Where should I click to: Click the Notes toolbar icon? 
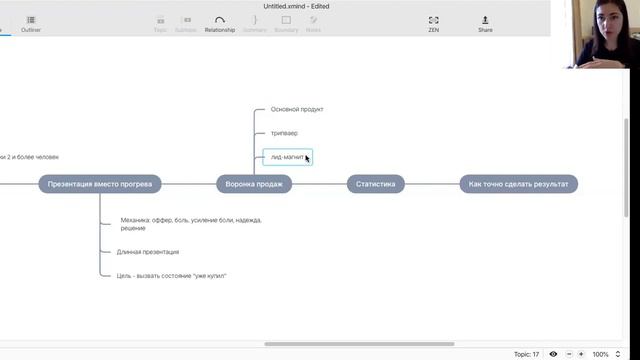pos(313,24)
